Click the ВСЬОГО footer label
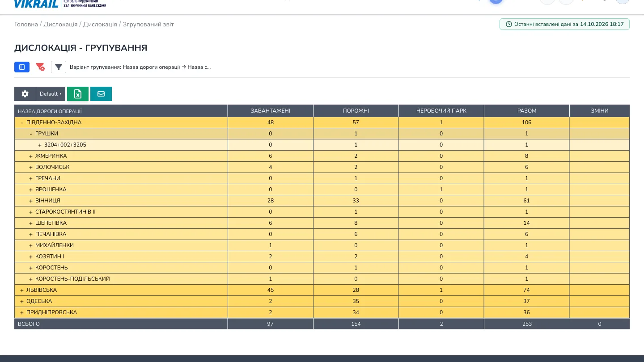Viewport: 644px width, 362px height. 29,324
